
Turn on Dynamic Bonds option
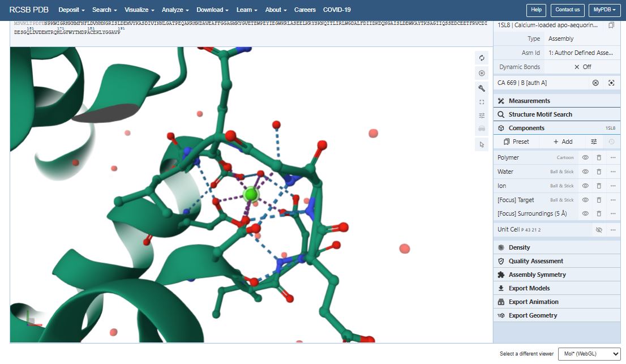(582, 67)
